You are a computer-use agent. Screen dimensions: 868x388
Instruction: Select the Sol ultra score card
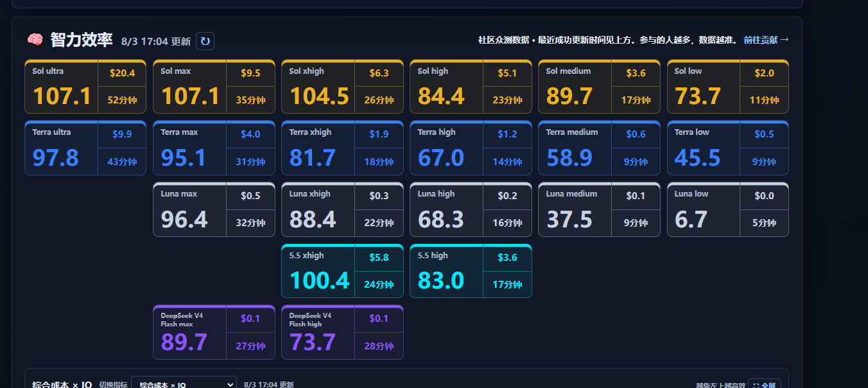pos(85,87)
